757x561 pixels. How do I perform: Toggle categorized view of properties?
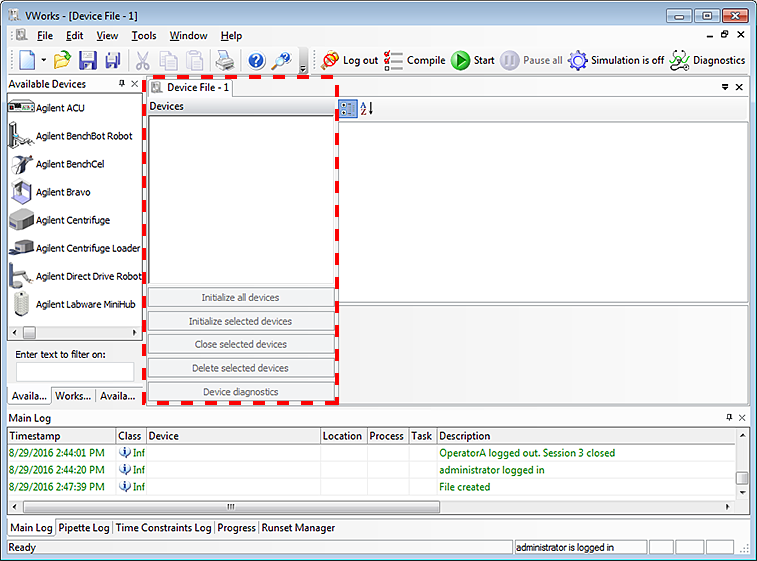click(x=347, y=108)
